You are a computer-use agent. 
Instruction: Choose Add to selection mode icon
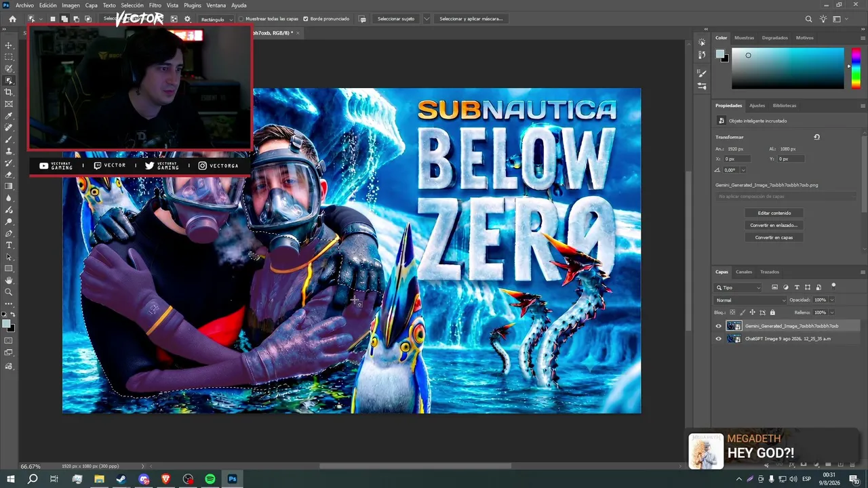(64, 19)
